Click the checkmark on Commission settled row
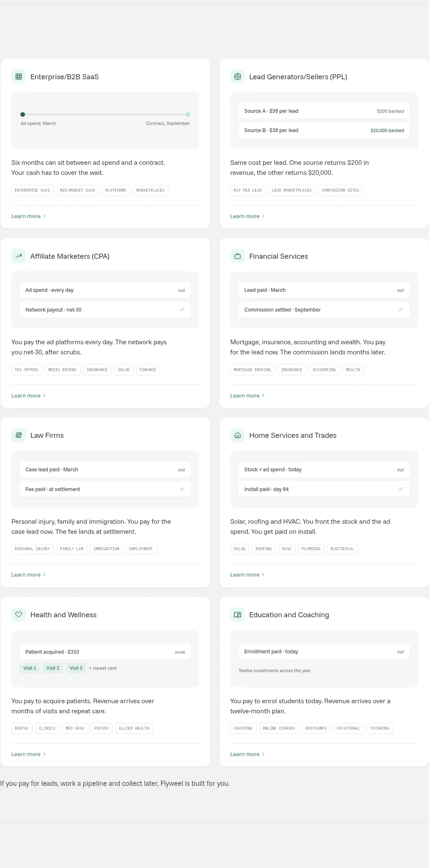 401,309
